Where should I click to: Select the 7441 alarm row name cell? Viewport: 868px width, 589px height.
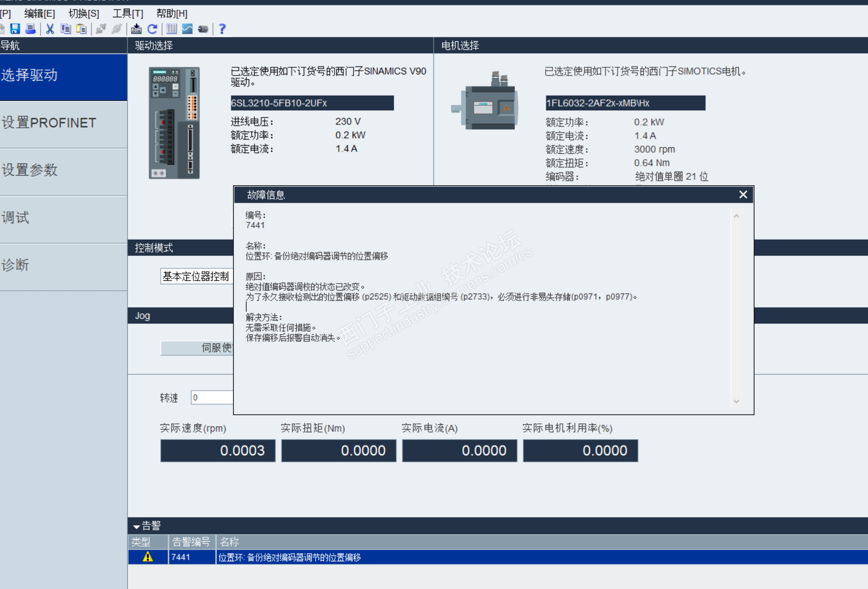tap(542, 557)
